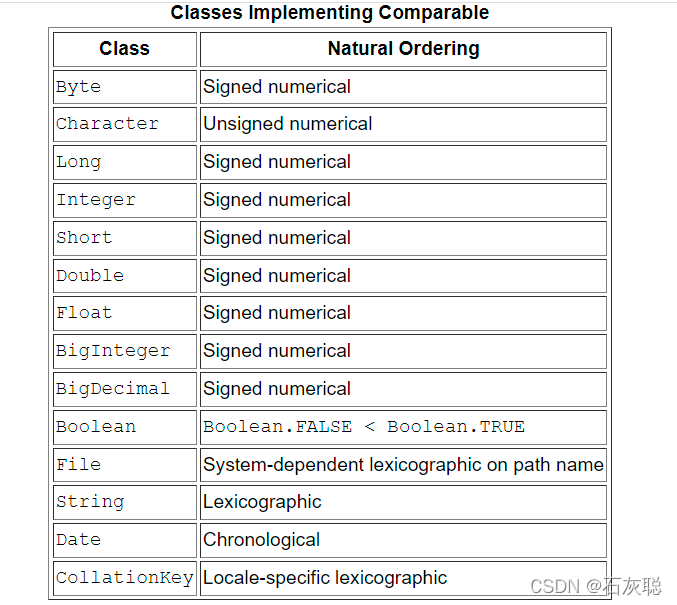
Task: Click the Float class entry
Action: point(84,313)
